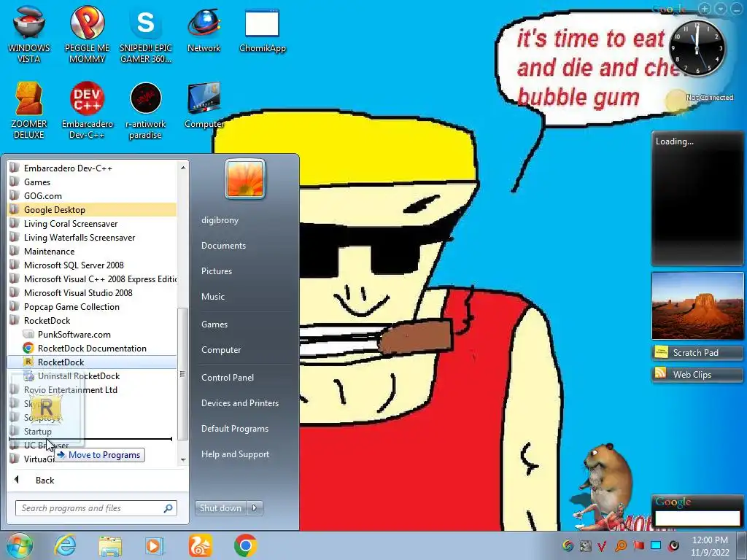Viewport: 747px width, 560px height.
Task: Launch Embarcadero Dev-C++ desktop icon
Action: coord(88,111)
